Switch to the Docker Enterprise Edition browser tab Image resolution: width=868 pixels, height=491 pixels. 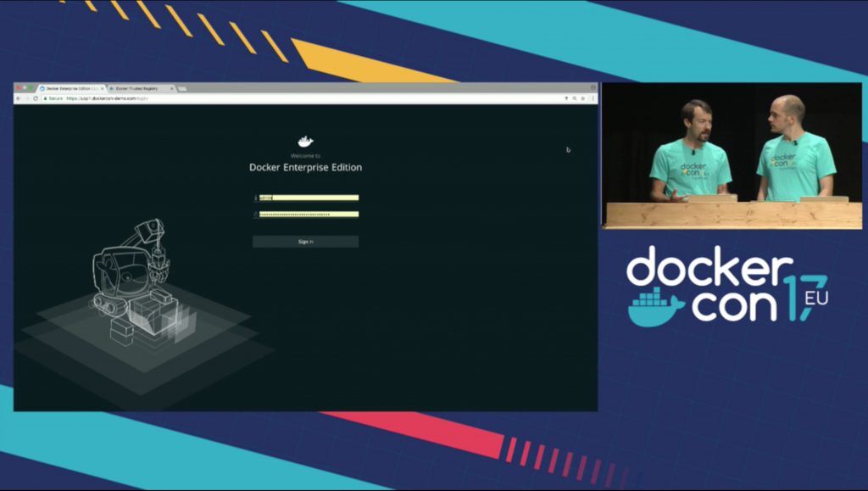[x=71, y=88]
